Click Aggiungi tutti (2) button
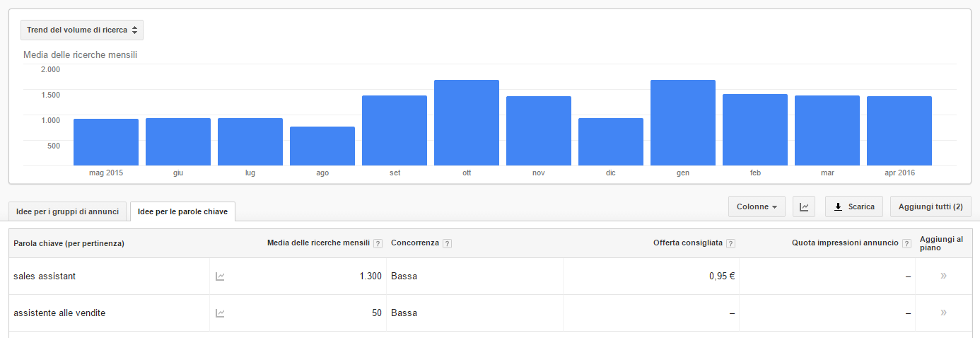Viewport: 980px width, 338px height. 931,206
